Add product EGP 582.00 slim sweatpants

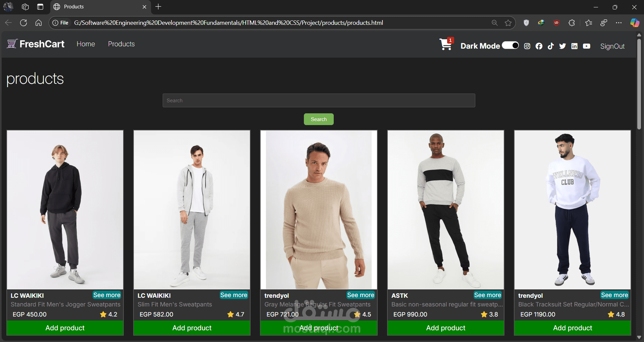192,328
